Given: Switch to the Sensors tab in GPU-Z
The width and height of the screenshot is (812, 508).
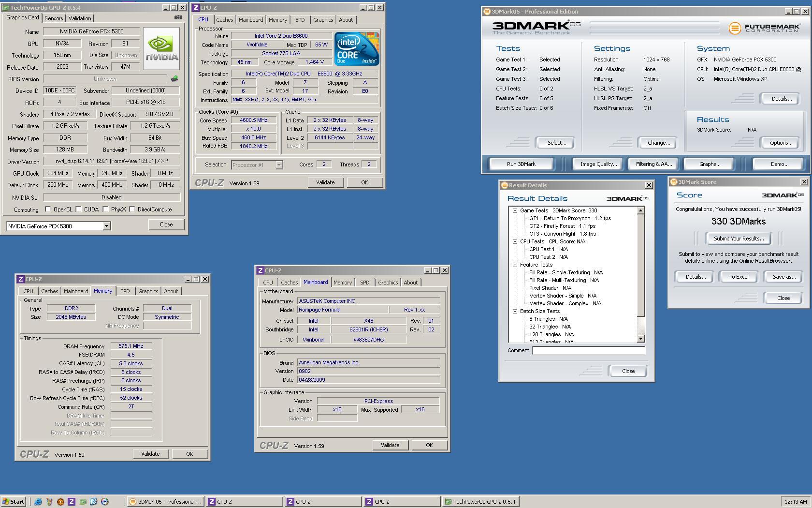Looking at the screenshot, I should [x=54, y=18].
